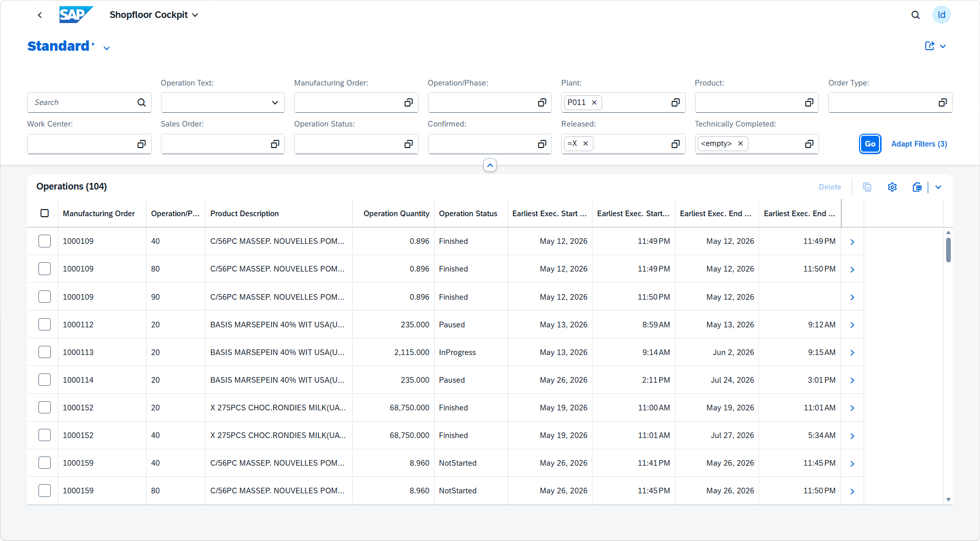The width and height of the screenshot is (980, 541).
Task: Remove the <empty> token
Action: click(740, 143)
